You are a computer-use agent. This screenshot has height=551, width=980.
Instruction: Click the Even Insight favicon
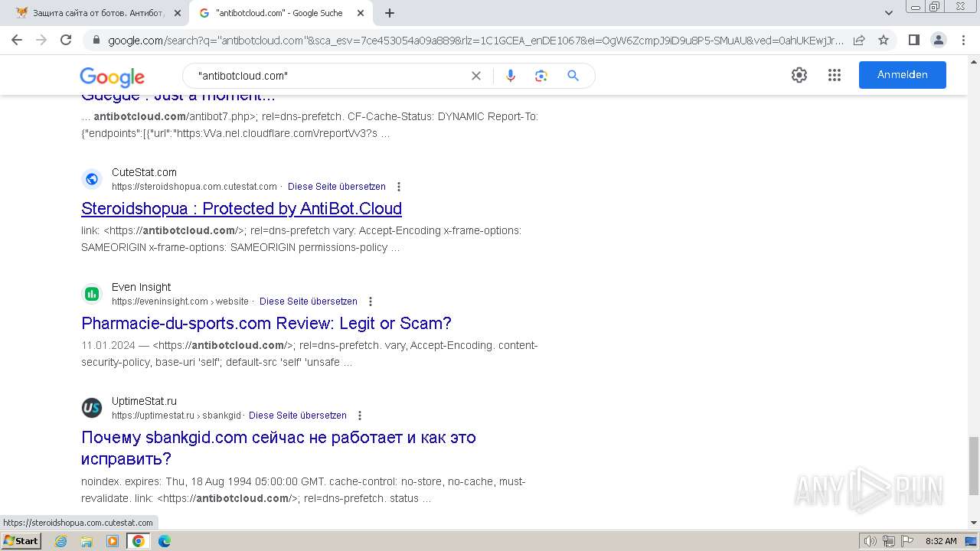(x=92, y=294)
